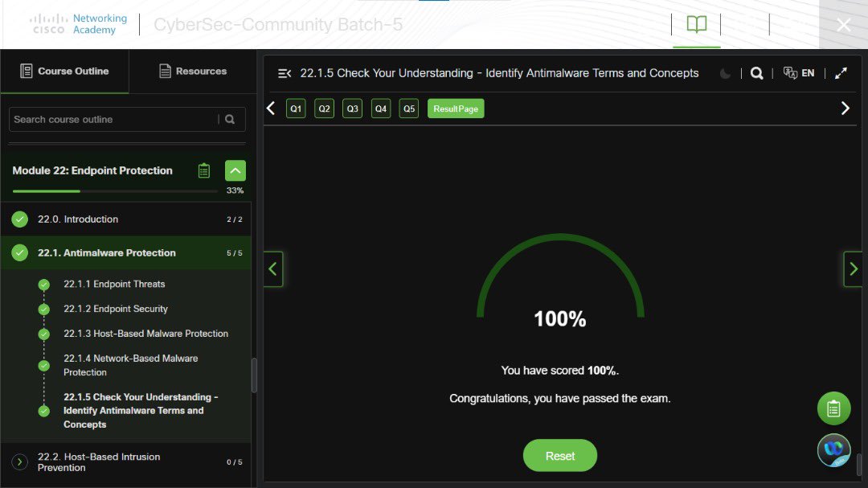Open content search magnifier icon
Viewport: 868px width, 488px height.
pyautogui.click(x=757, y=73)
